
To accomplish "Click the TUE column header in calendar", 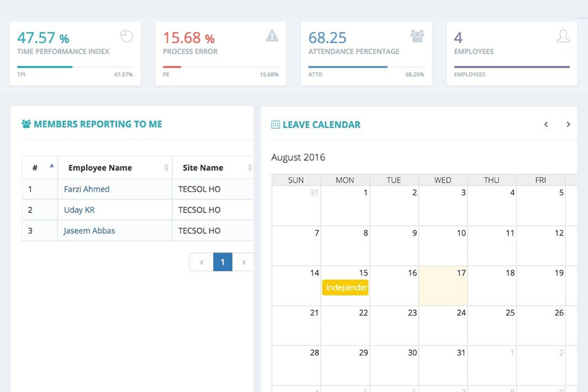I will (394, 180).
